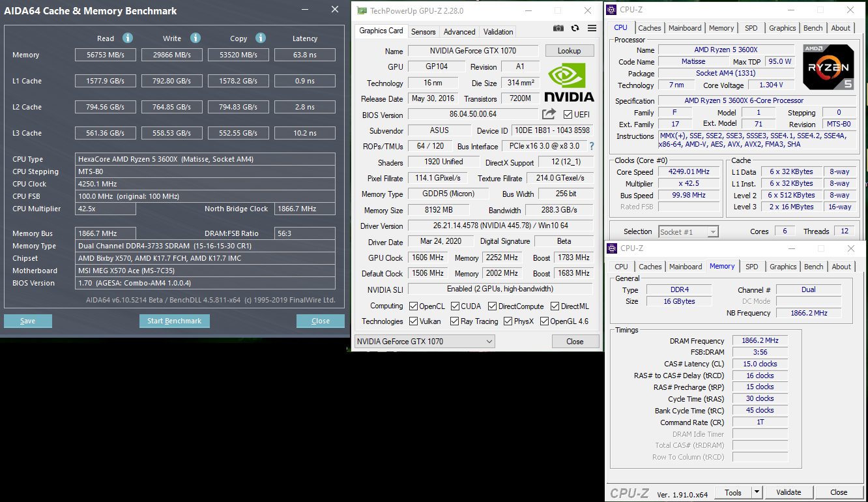868x502 pixels.
Task: Open Bench tab in upper CPU-Z window
Action: click(813, 28)
